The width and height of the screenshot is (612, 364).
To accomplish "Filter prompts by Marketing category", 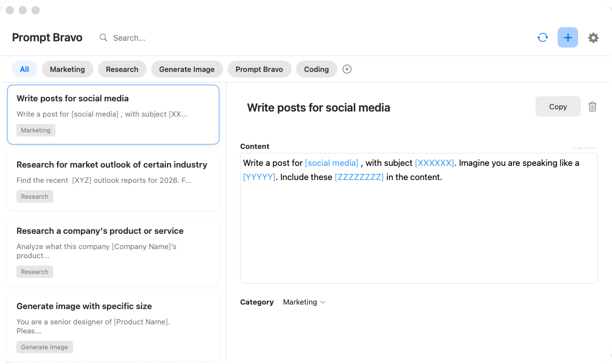I will (67, 69).
